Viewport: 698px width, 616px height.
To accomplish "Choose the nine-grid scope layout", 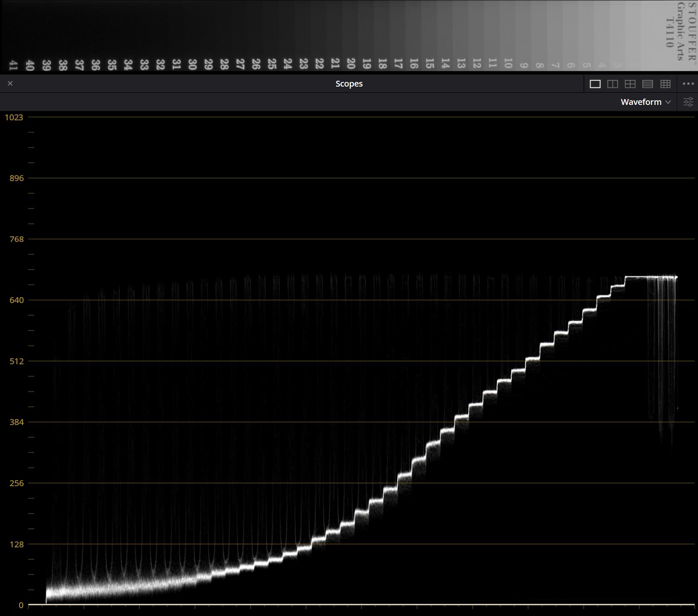I will pyautogui.click(x=666, y=84).
